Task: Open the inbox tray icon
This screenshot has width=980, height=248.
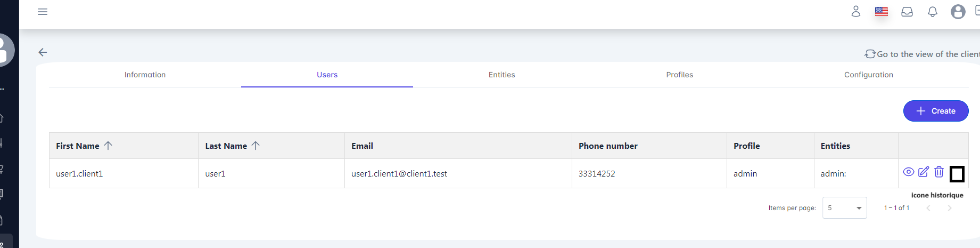Action: [x=907, y=12]
